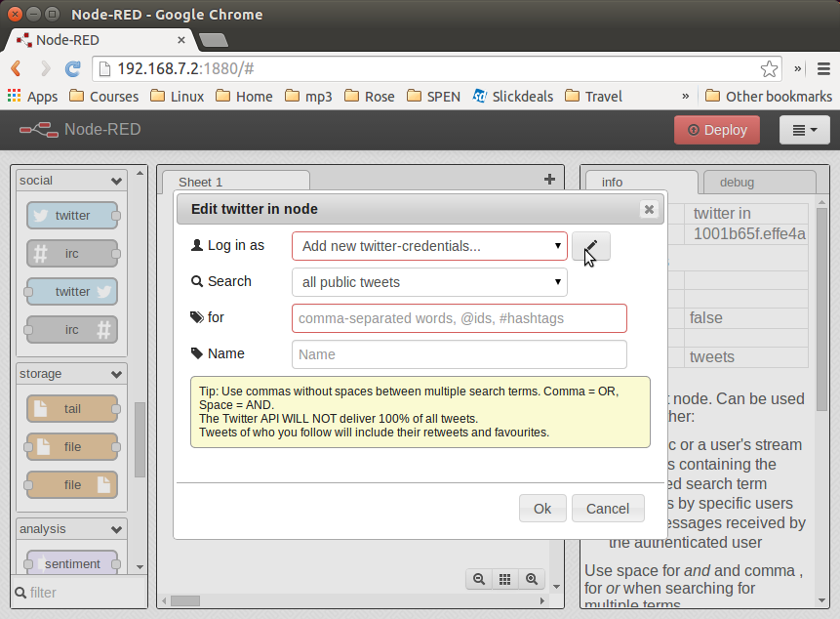Open the Search dropdown showing all public tweets

[429, 281]
